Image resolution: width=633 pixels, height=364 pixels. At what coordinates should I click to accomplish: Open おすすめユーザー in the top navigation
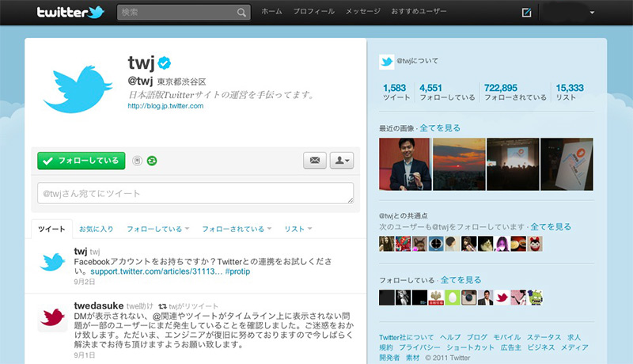coord(419,11)
